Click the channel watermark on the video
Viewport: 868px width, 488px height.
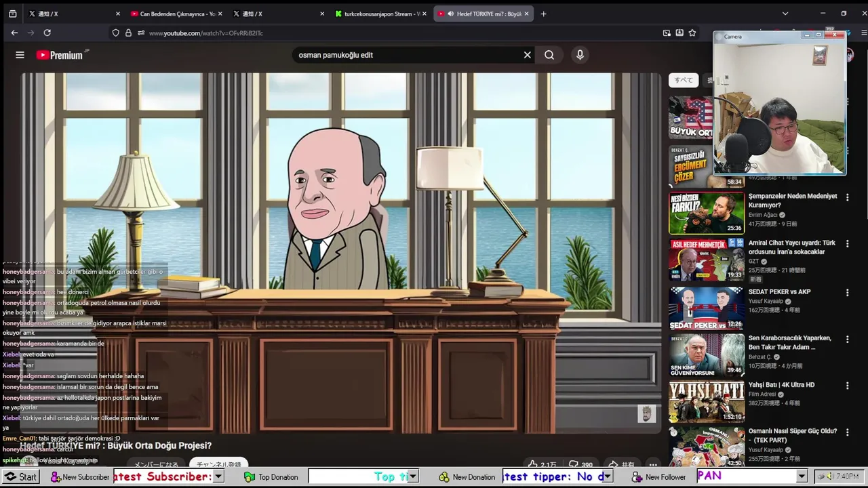click(646, 413)
